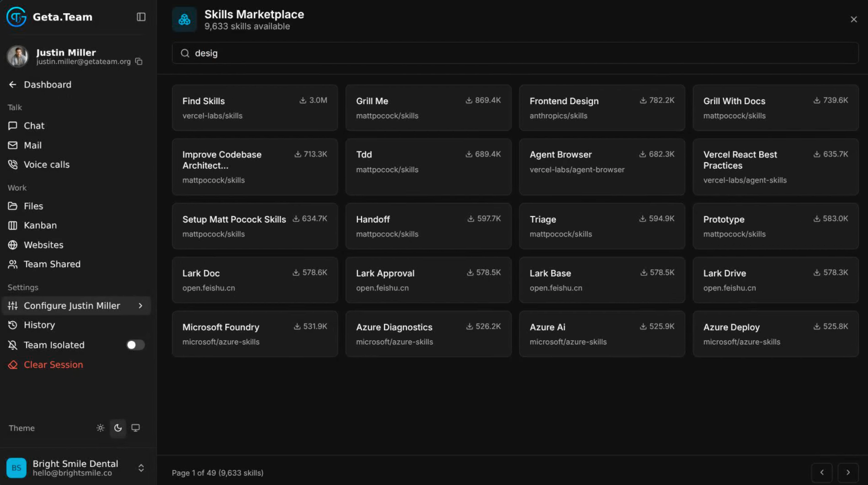Open Setup Matt Pocock Skills card
868x485 pixels.
click(x=255, y=226)
